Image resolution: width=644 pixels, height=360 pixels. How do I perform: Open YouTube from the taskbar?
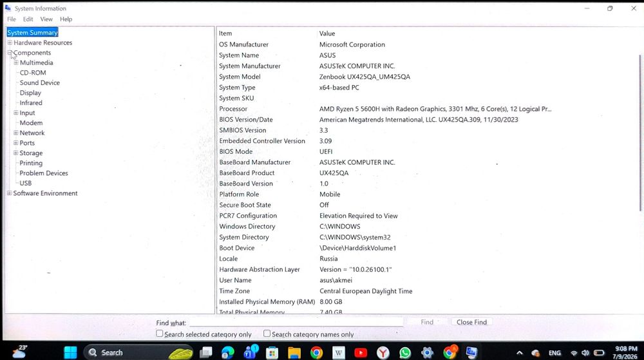point(361,353)
